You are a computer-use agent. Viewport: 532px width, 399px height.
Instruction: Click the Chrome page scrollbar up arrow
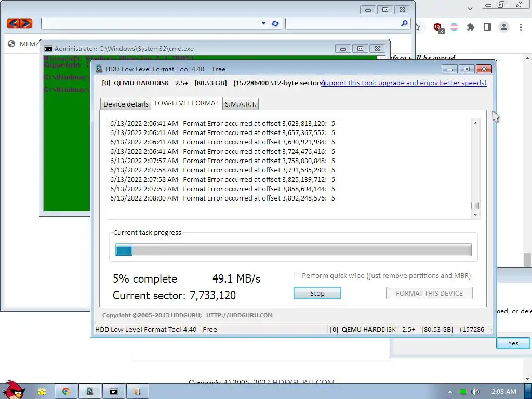point(528,58)
